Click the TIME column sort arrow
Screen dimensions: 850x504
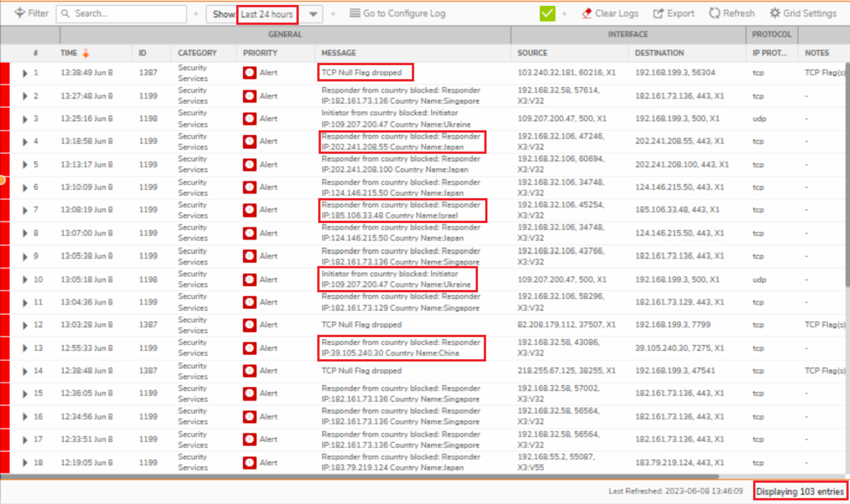86,53
